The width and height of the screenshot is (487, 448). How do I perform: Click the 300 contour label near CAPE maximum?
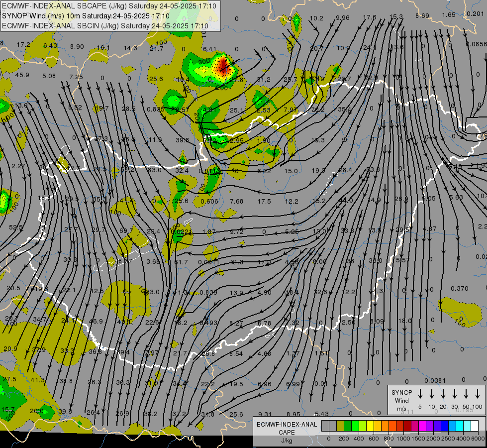tap(204, 62)
